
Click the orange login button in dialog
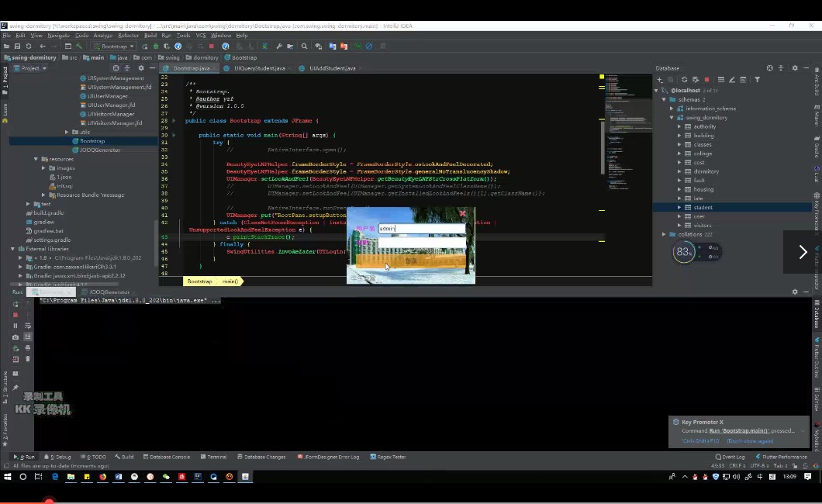[410, 261]
